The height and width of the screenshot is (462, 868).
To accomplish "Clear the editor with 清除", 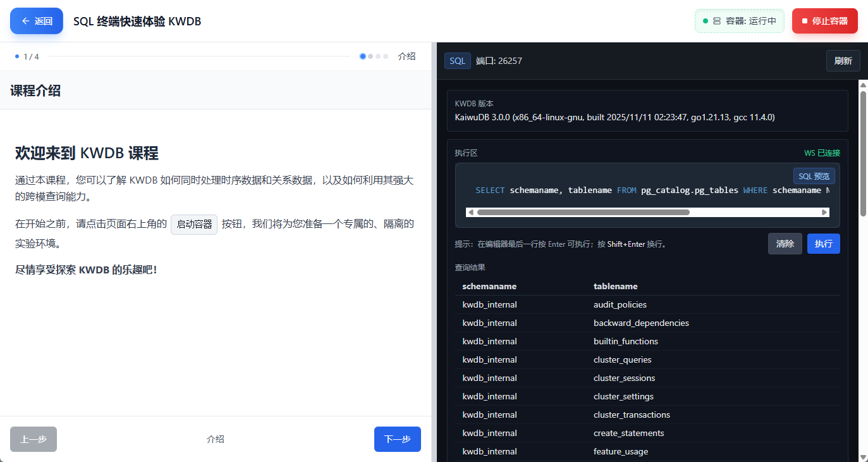I will click(785, 244).
